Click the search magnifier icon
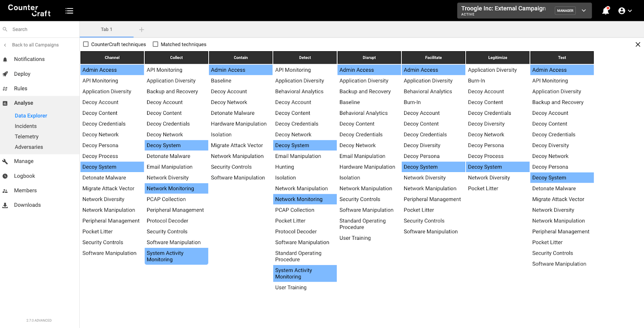This screenshot has width=644, height=328. coord(5,29)
